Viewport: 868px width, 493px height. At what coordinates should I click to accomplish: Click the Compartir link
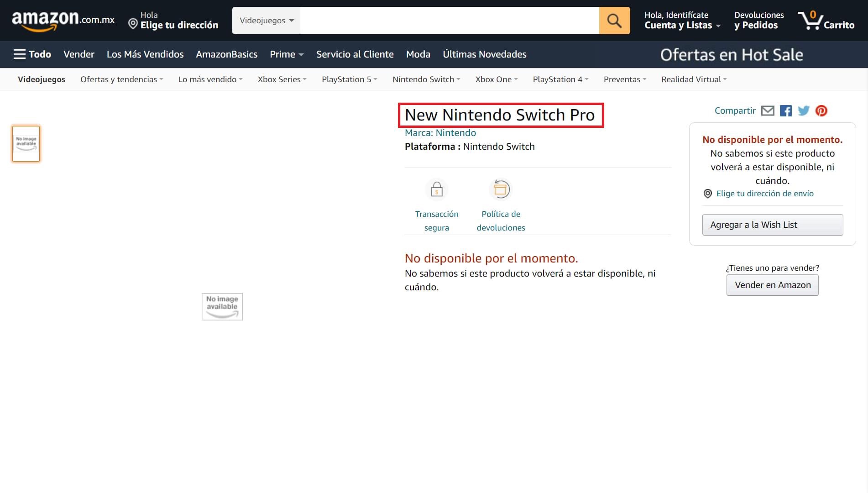tap(735, 111)
